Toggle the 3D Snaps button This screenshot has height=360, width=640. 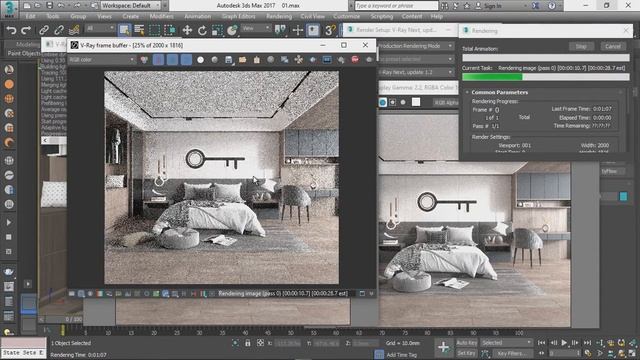tap(330, 30)
